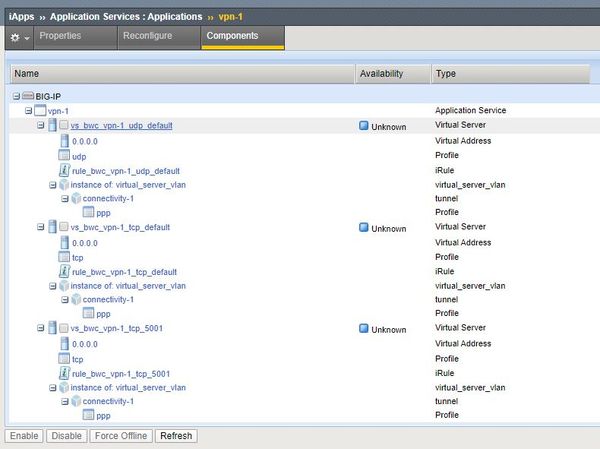Click the udp profile icon
Screen dimensions: 600x449
[64, 156]
